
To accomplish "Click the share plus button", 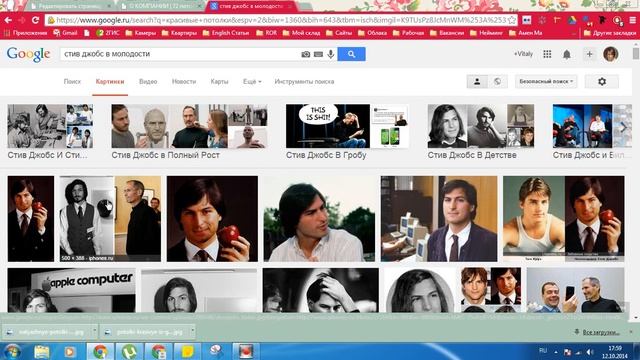I will tap(589, 54).
